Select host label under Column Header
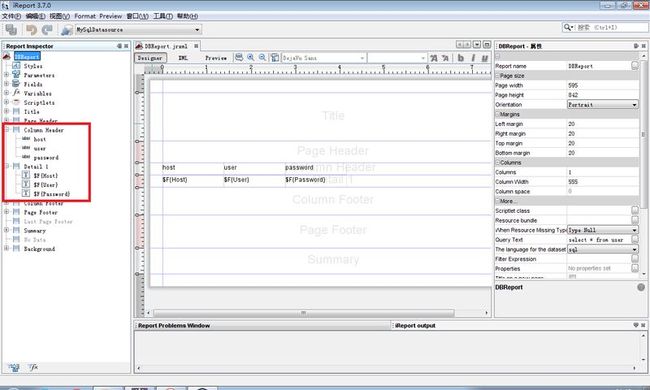Image resolution: width=650 pixels, height=390 pixels. (x=40, y=139)
